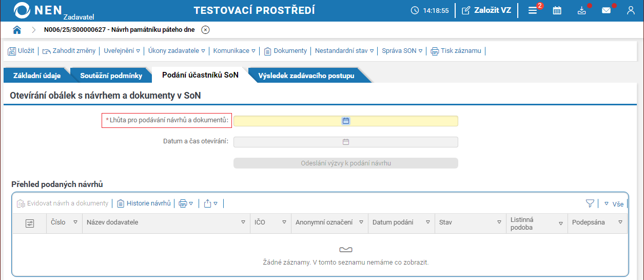This screenshot has width=644, height=280.
Task: Go to the home page icon
Action: (x=17, y=30)
